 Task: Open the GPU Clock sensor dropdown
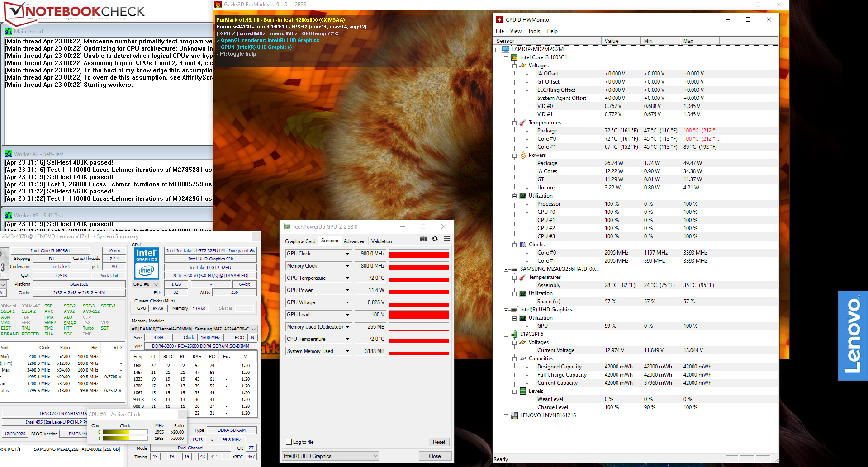point(347,254)
